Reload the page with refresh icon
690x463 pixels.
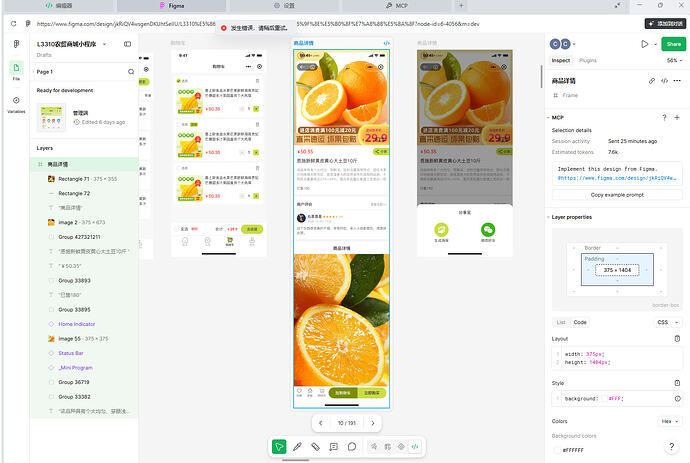coord(13,24)
